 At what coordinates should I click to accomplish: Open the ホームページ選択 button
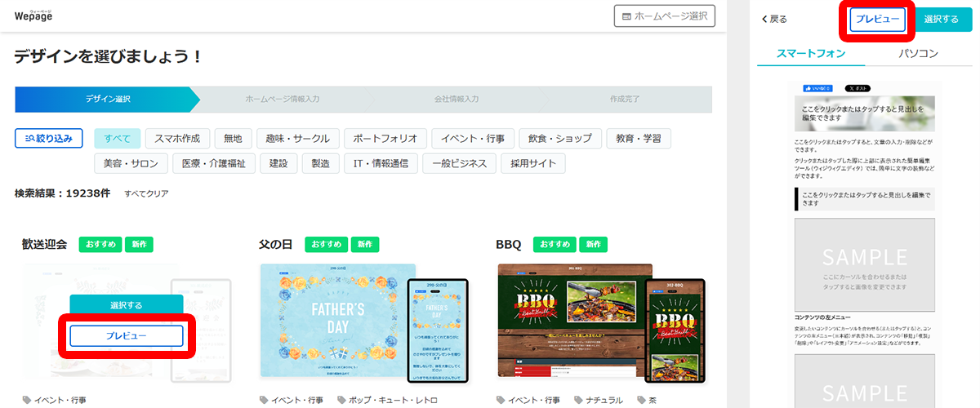pos(665,16)
